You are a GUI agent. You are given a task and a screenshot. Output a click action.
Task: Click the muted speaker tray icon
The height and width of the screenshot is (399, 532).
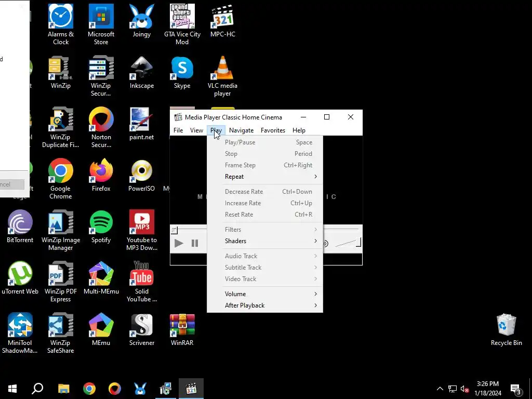[465, 389]
